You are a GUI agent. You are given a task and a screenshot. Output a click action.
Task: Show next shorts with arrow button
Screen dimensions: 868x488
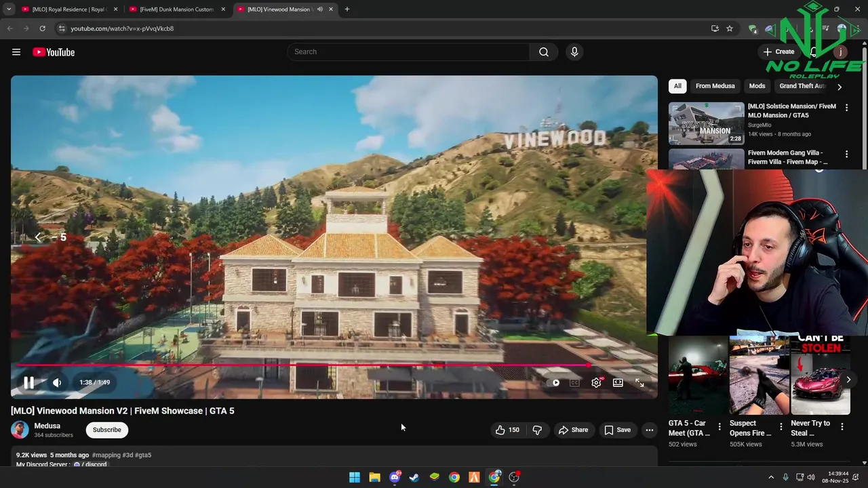(x=848, y=380)
